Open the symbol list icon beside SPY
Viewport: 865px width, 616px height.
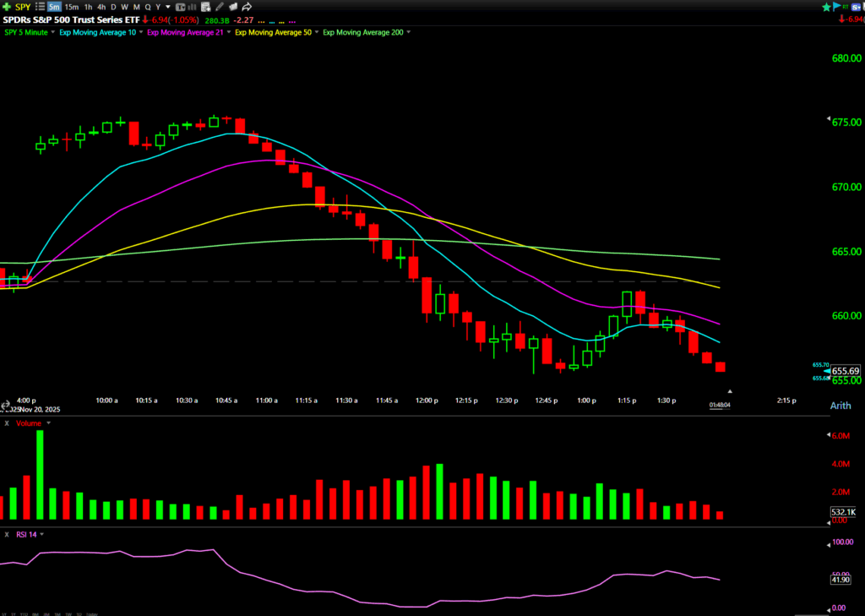point(40,7)
